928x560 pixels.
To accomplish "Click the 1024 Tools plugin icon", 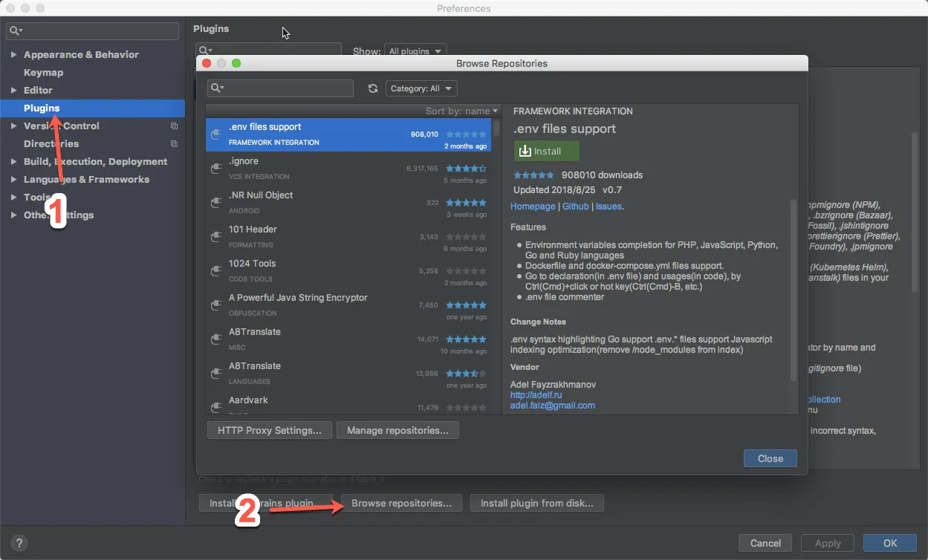I will pyautogui.click(x=216, y=271).
